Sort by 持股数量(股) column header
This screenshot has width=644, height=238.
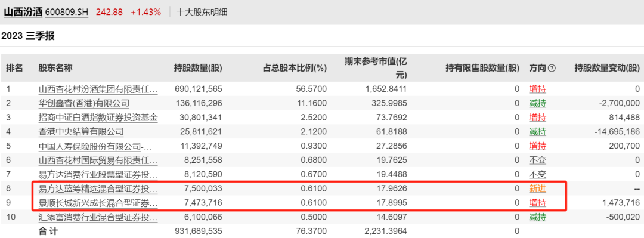tap(198, 68)
